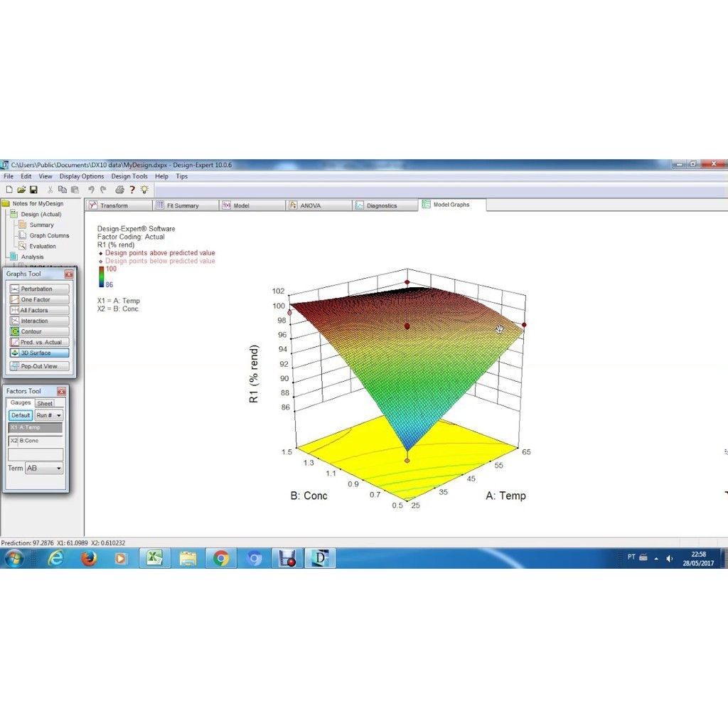Open Firefox from the Windows taskbar
Image resolution: width=728 pixels, height=728 pixels.
[89, 559]
